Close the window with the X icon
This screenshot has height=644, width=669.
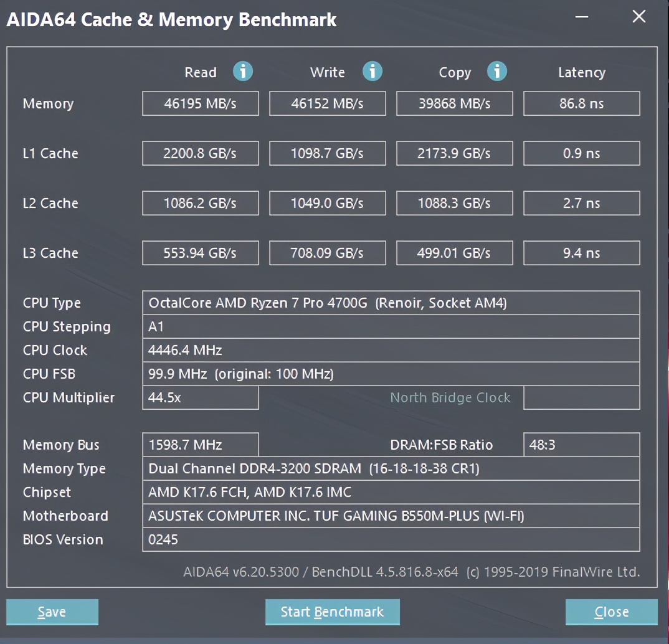coord(638,17)
